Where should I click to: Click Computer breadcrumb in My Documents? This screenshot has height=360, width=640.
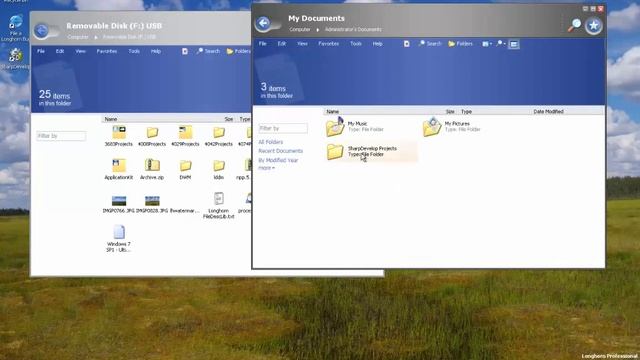[x=300, y=29]
